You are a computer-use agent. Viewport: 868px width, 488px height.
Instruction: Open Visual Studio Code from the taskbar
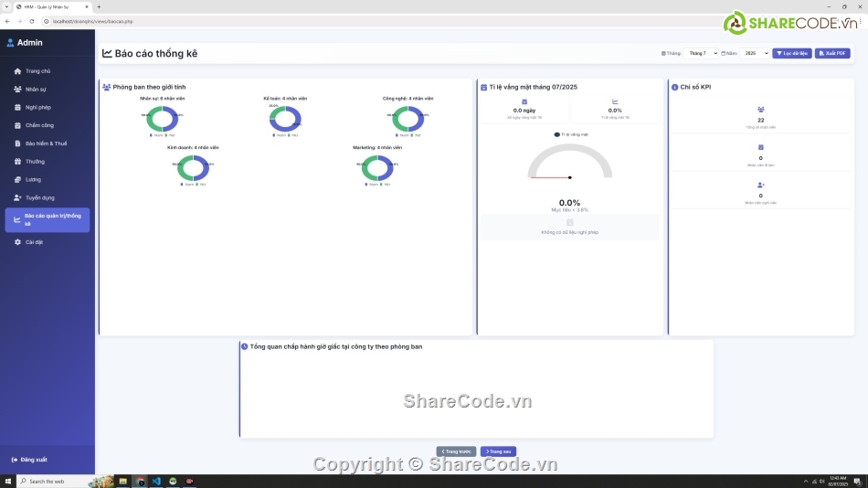(x=156, y=482)
